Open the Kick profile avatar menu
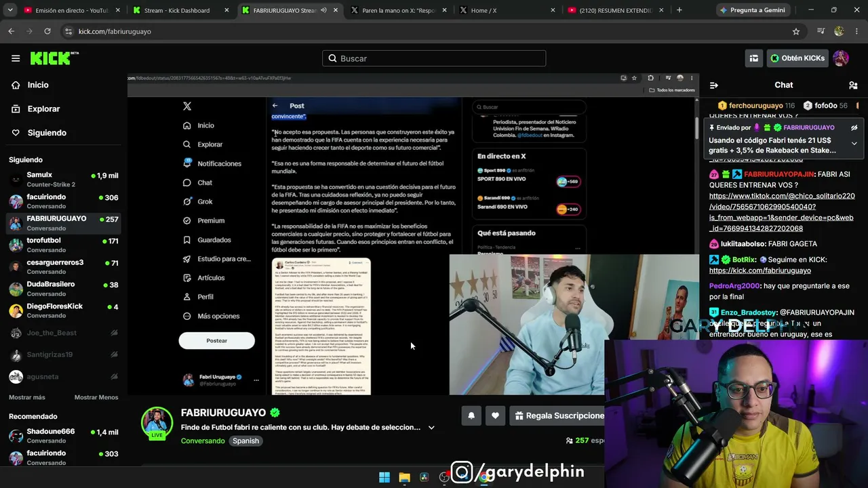 coord(841,58)
